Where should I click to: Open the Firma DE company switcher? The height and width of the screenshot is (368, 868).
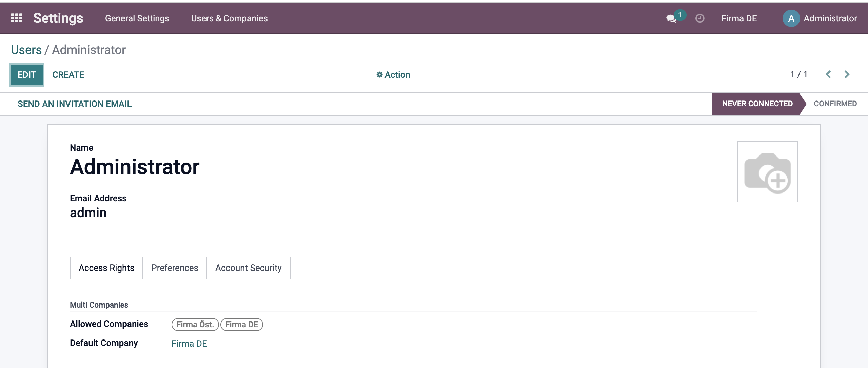[x=739, y=18]
